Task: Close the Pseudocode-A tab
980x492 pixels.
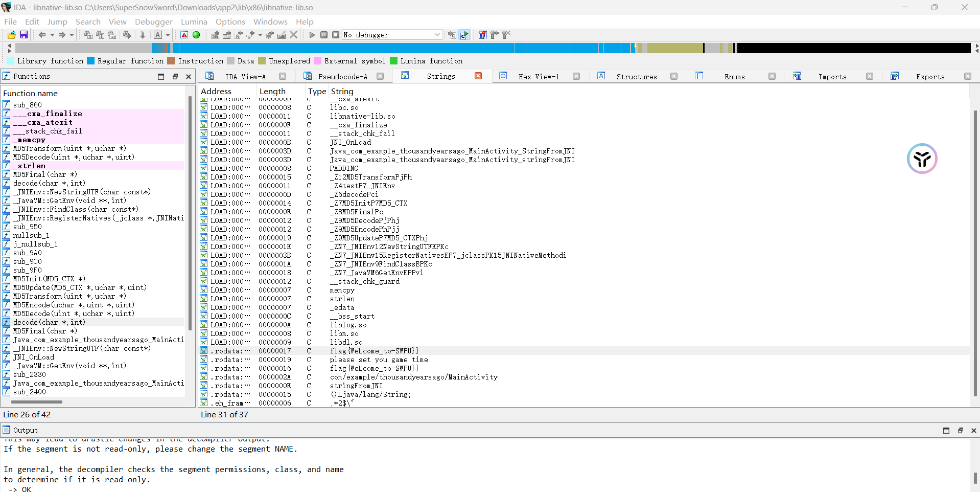Action: (x=380, y=76)
